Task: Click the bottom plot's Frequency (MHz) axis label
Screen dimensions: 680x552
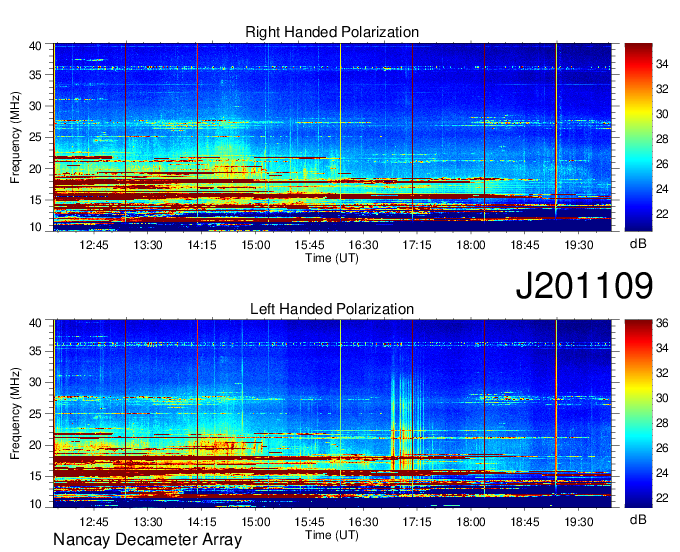Action: tap(15, 413)
